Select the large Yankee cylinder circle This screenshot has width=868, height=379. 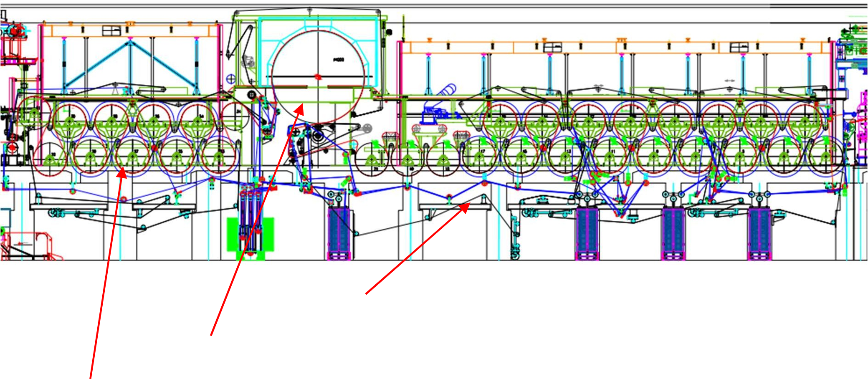(x=318, y=77)
